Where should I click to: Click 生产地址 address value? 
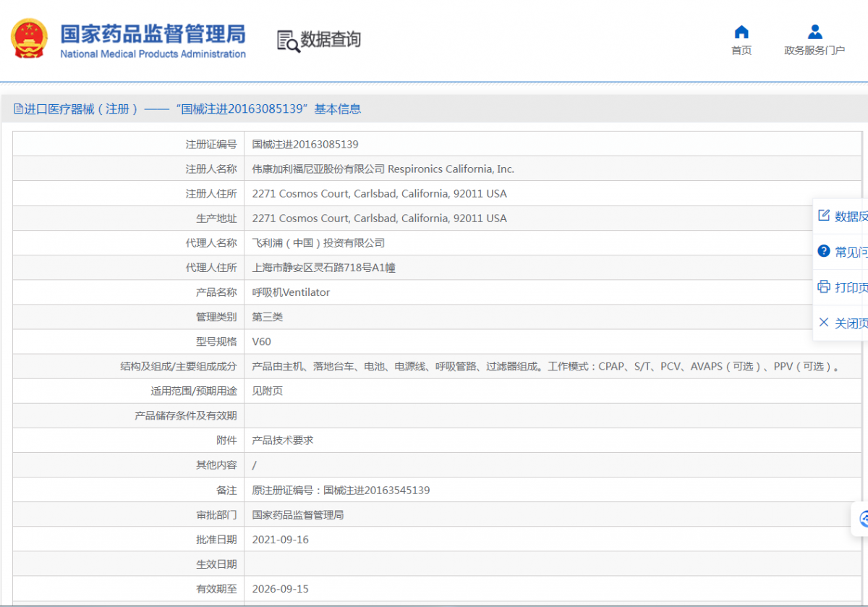pyautogui.click(x=379, y=218)
